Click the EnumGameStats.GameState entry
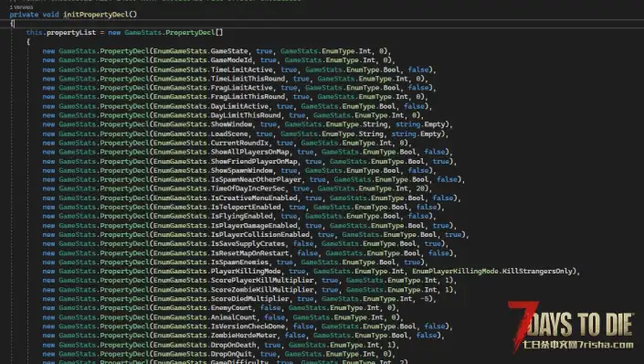The height and width of the screenshot is (364, 644). pyautogui.click(x=200, y=51)
